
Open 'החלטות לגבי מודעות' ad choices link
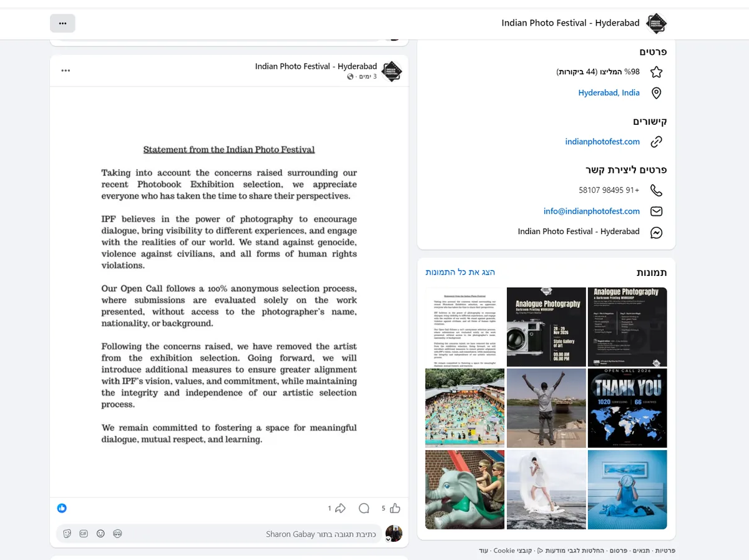pos(572,551)
